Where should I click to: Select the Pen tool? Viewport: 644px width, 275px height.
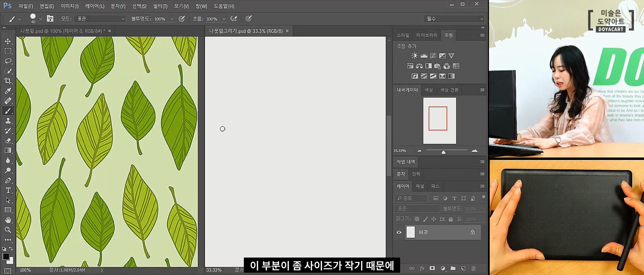pyautogui.click(x=8, y=180)
